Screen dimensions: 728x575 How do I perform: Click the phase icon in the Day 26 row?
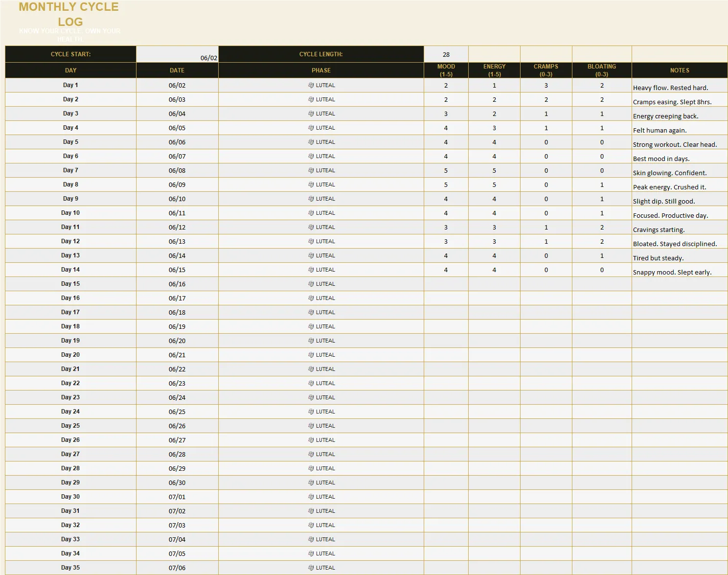pos(311,440)
